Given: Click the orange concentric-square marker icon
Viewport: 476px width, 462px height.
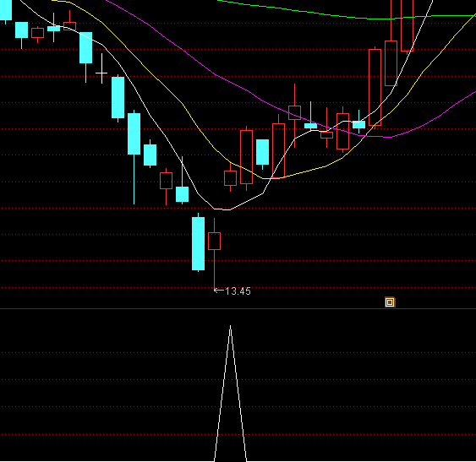Looking at the screenshot, I should point(390,302).
